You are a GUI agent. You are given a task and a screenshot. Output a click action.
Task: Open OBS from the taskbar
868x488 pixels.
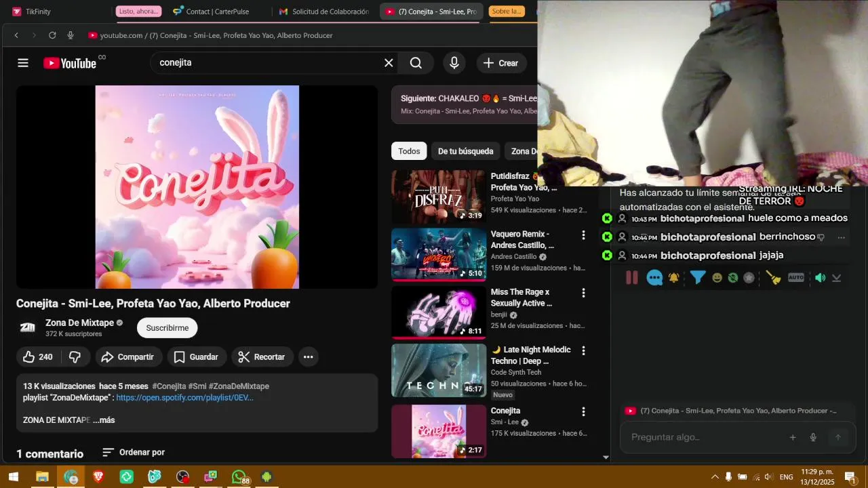pyautogui.click(x=182, y=476)
